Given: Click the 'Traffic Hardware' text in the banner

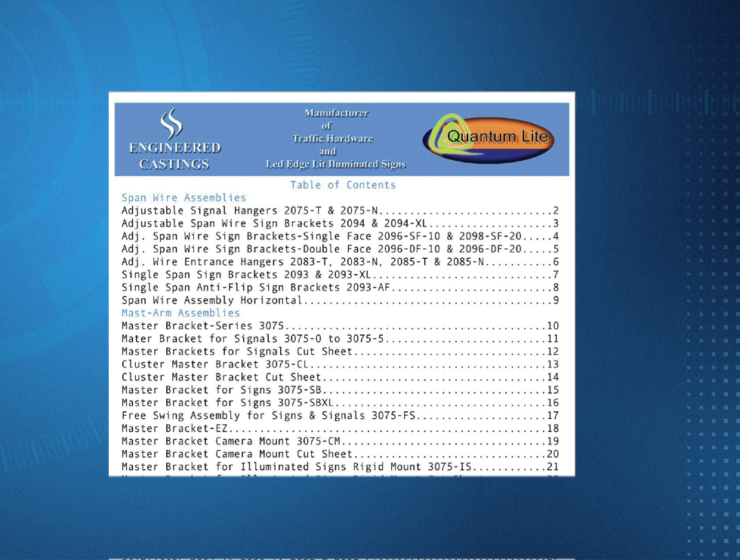Looking at the screenshot, I should coord(333,139).
